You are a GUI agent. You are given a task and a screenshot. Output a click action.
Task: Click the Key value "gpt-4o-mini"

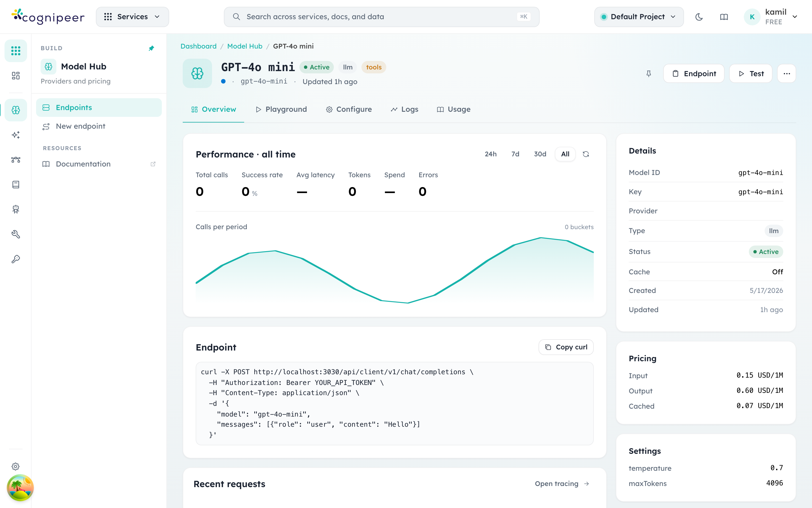(761, 192)
